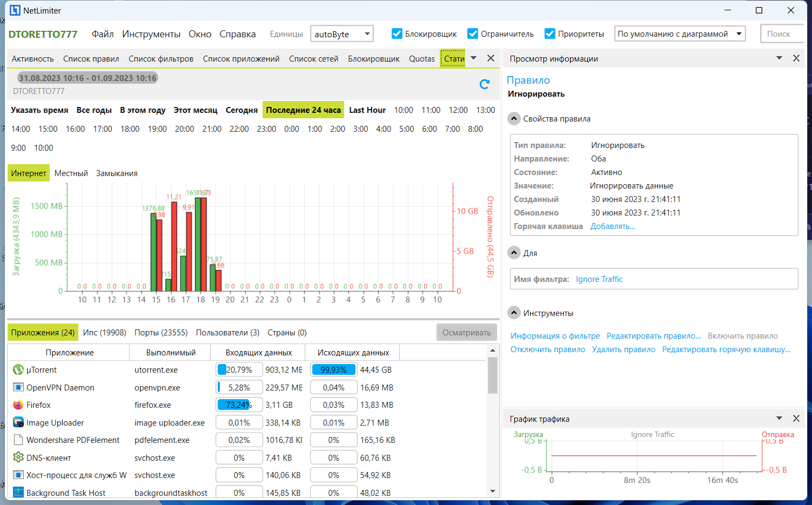Open the Ignore Traffic filter link
This screenshot has height=505, width=812.
pos(599,279)
